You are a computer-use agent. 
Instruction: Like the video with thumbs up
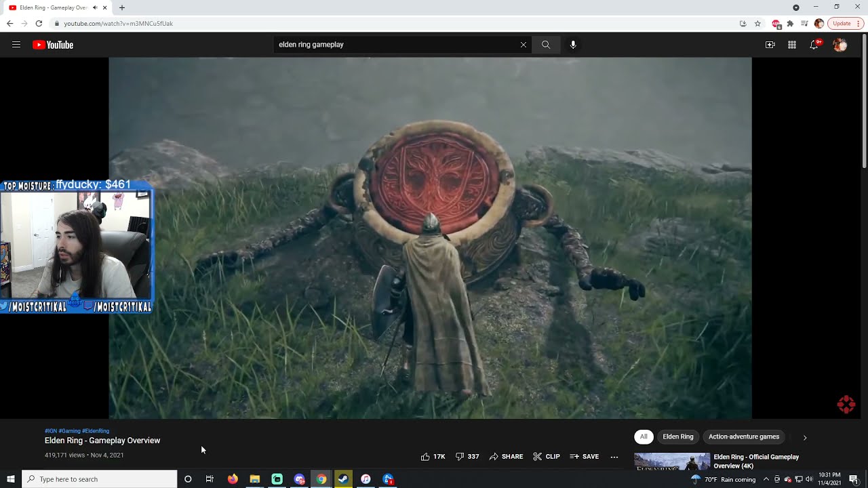pos(433,457)
